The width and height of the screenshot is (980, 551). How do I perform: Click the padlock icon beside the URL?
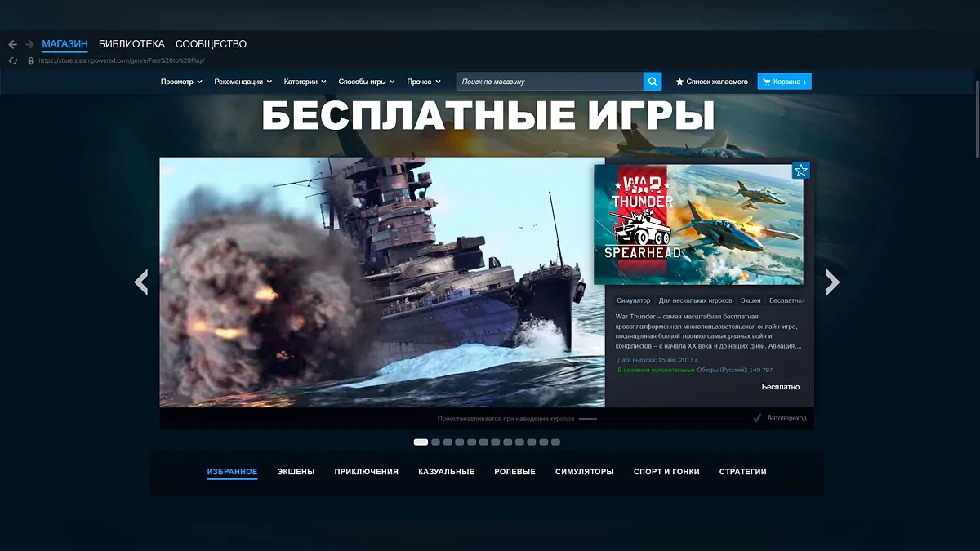pos(31,60)
